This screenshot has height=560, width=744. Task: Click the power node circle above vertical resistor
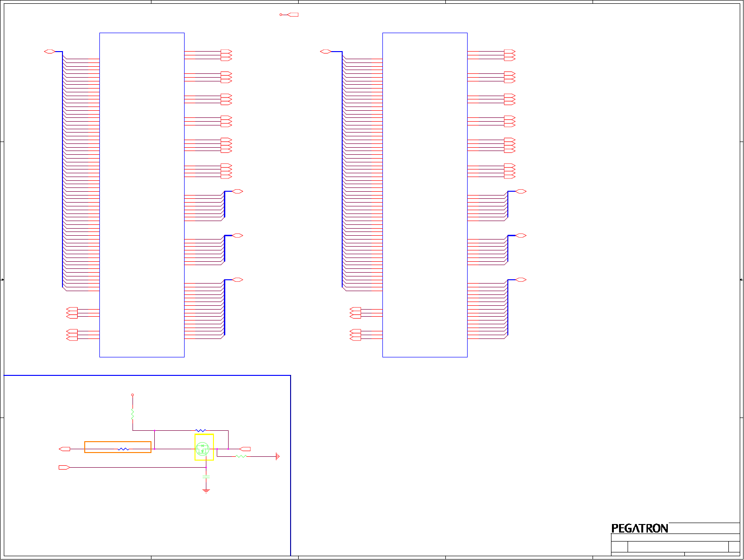click(x=133, y=394)
